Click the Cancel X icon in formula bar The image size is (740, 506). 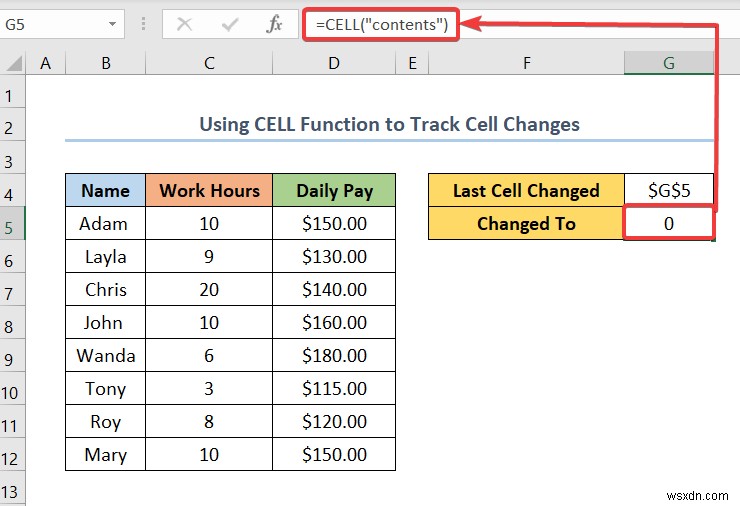(184, 24)
